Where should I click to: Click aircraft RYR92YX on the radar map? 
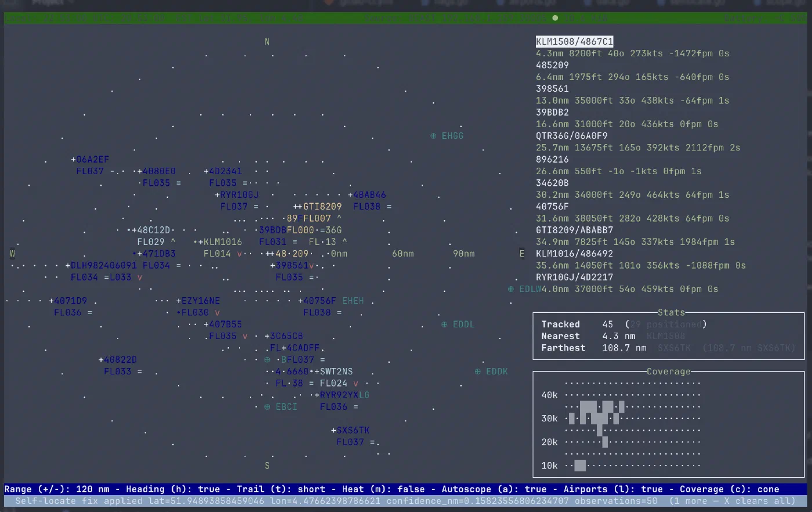pyautogui.click(x=336, y=395)
